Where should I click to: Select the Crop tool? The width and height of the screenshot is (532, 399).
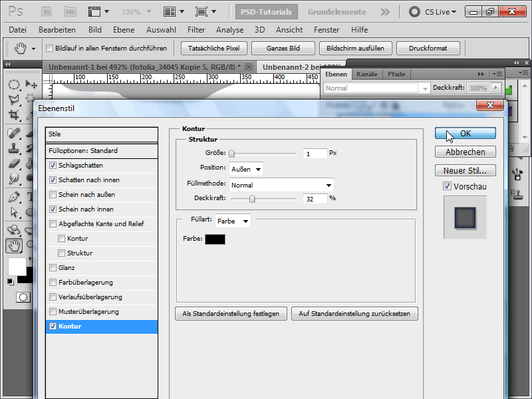pos(13,114)
